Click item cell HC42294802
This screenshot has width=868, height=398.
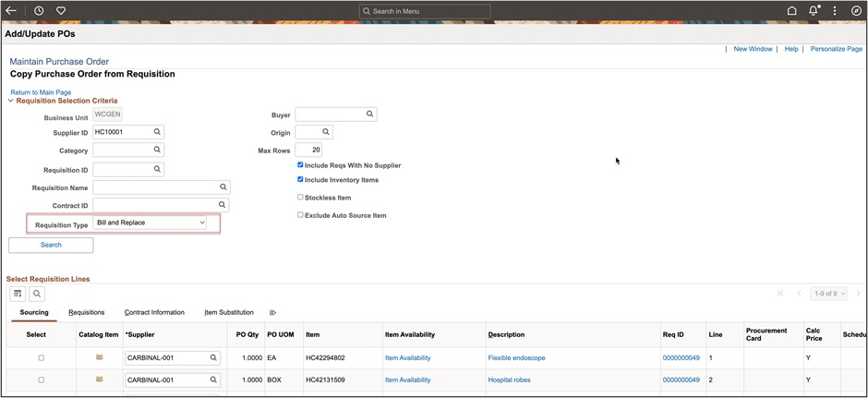coord(325,358)
